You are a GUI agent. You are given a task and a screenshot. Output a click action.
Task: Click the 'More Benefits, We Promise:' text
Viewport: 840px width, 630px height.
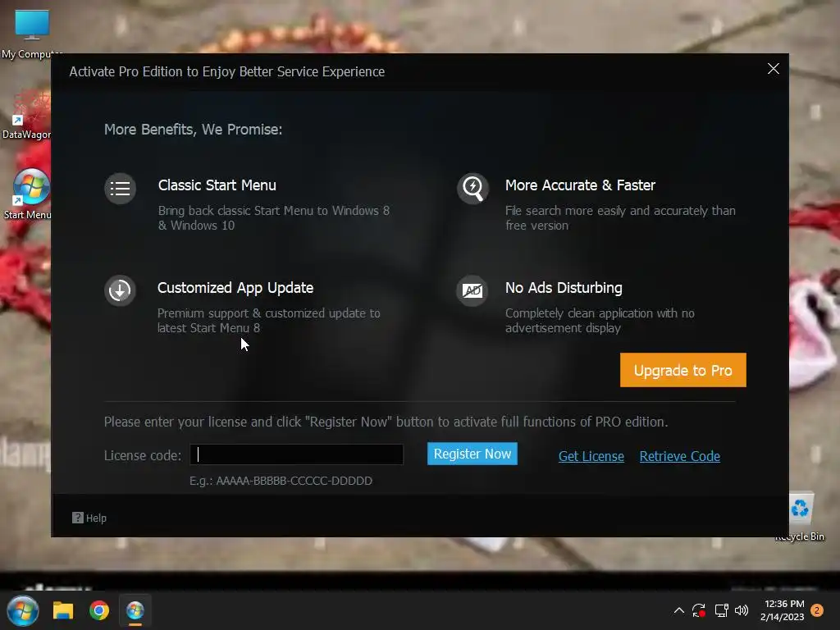tap(194, 130)
